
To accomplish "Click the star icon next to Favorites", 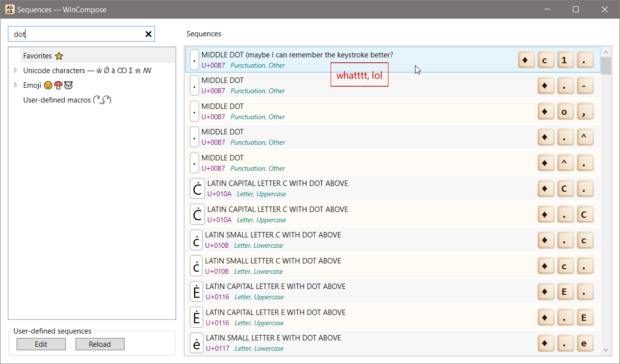I will point(59,56).
